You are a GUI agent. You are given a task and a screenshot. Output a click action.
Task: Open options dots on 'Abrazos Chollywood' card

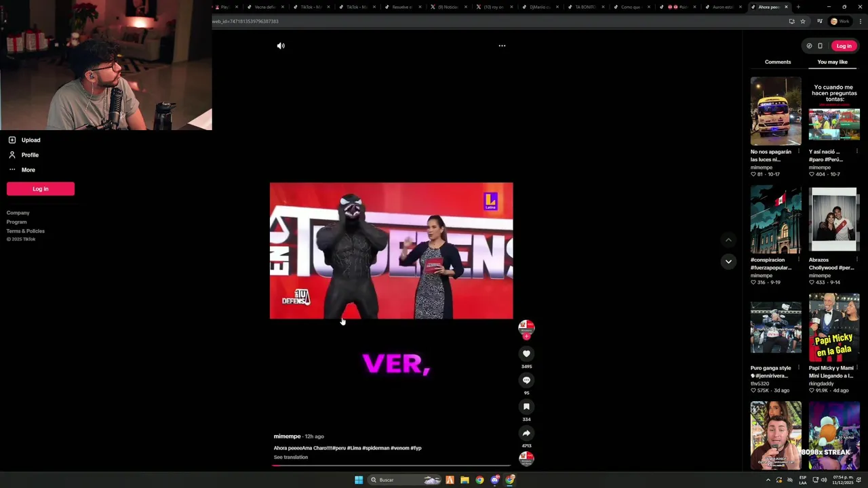tap(856, 260)
